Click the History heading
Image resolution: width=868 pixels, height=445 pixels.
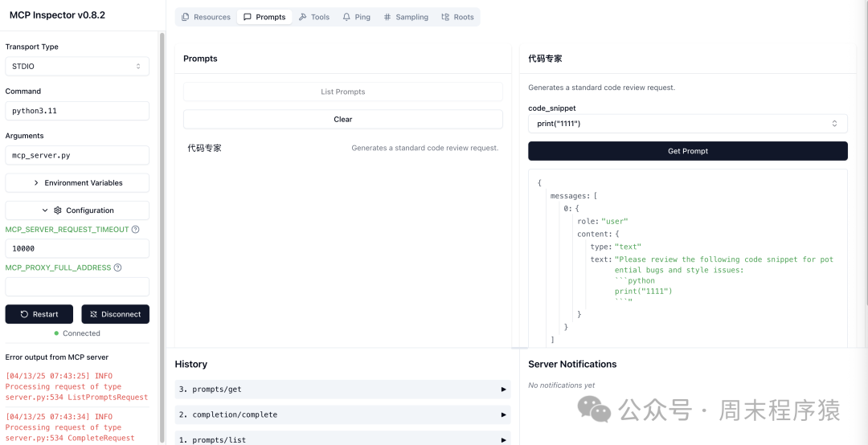click(x=191, y=364)
